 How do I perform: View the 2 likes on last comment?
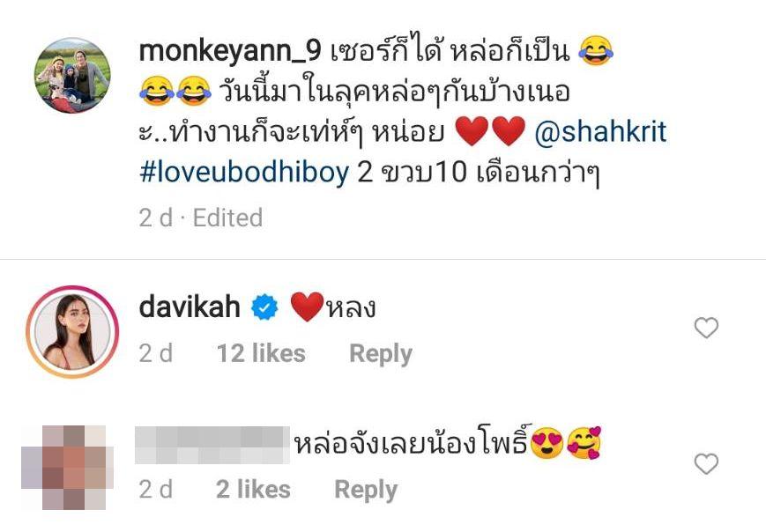coord(253,490)
